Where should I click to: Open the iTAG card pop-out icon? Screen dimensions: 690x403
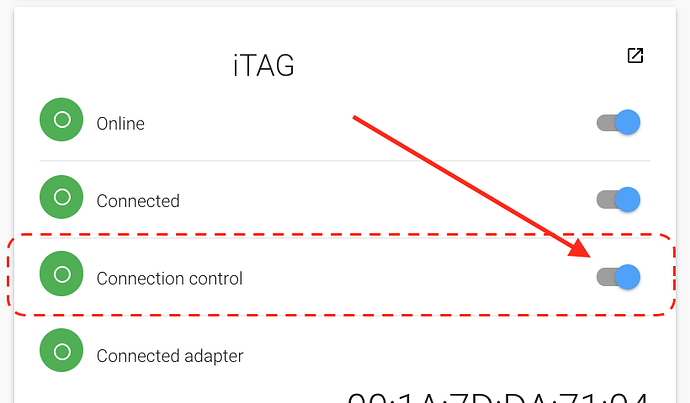(635, 56)
